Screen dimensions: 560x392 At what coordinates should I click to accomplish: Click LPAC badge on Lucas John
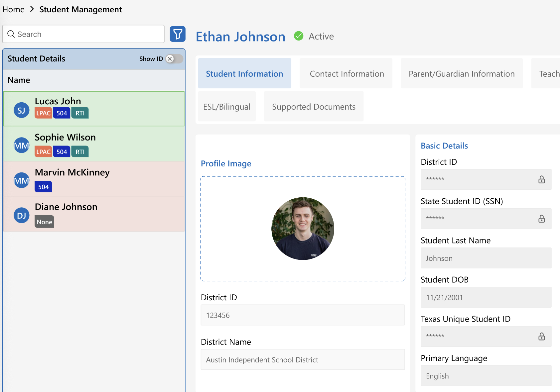pos(43,113)
